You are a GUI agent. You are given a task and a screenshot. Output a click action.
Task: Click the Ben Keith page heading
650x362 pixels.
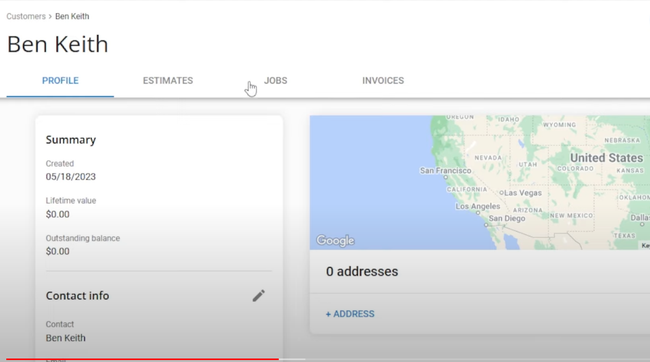coord(58,44)
